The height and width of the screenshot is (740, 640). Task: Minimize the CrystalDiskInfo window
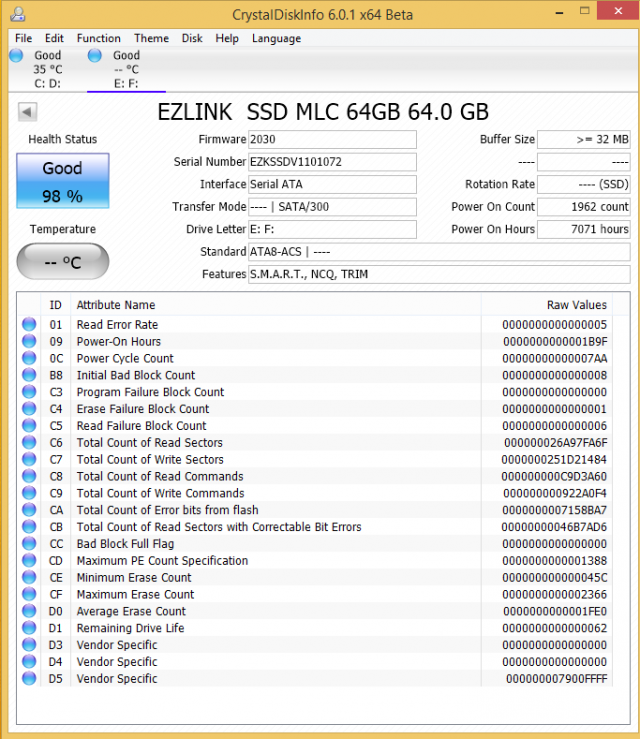pyautogui.click(x=560, y=12)
